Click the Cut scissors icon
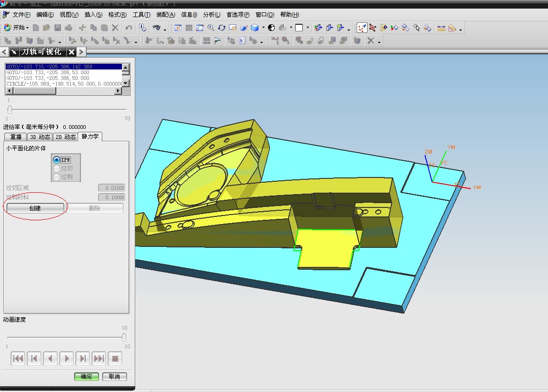The height and width of the screenshot is (392, 548). click(82, 28)
